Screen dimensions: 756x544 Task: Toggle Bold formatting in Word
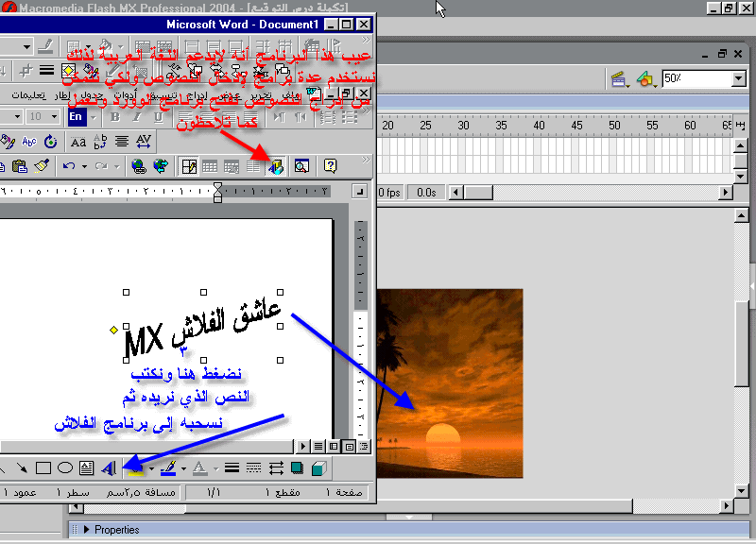pos(114,117)
